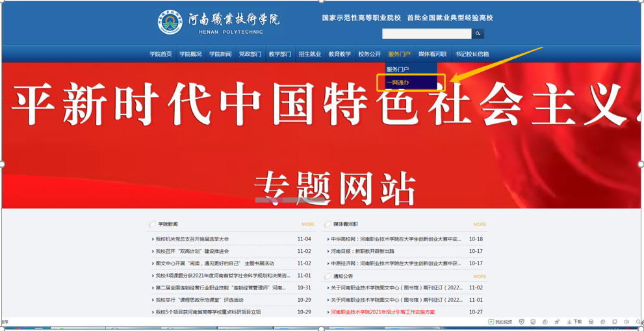Viewport: 644px width, 331px height.
Task: Select 一网通办 in the dropdown menu
Action: (x=398, y=83)
